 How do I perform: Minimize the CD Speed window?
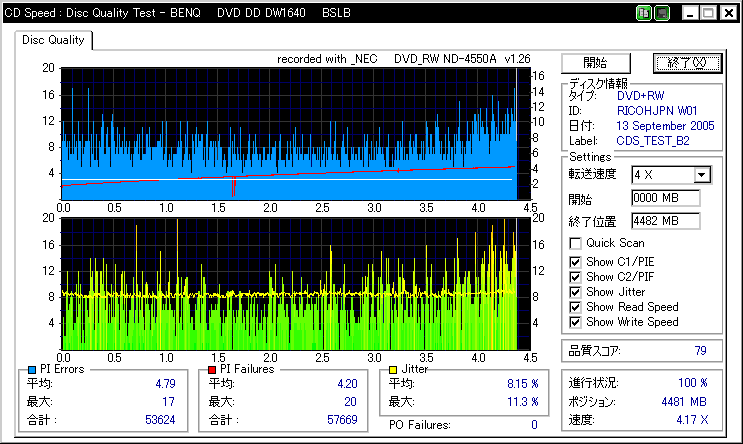point(690,13)
